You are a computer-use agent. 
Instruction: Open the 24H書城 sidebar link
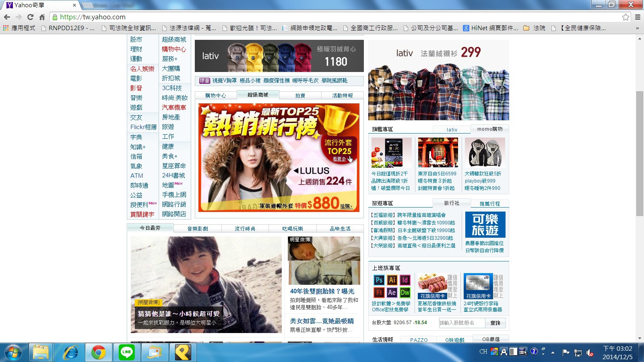pos(173,175)
